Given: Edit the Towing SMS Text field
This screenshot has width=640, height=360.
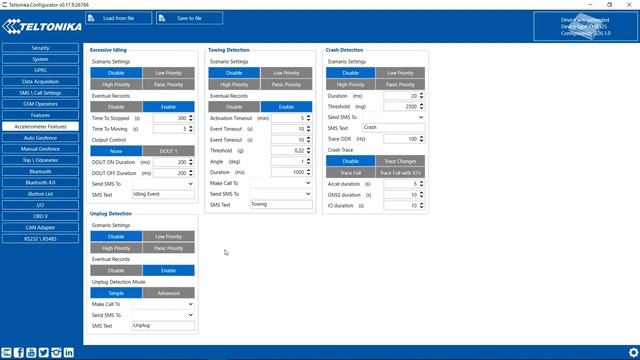Looking at the screenshot, I should click(281, 204).
